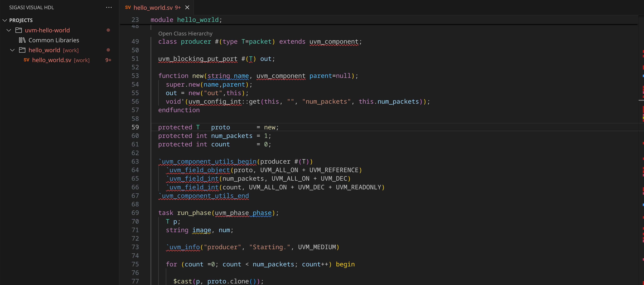Open the Sigasi panel more actions menu
Viewport: 644px width, 285px height.
[109, 7]
